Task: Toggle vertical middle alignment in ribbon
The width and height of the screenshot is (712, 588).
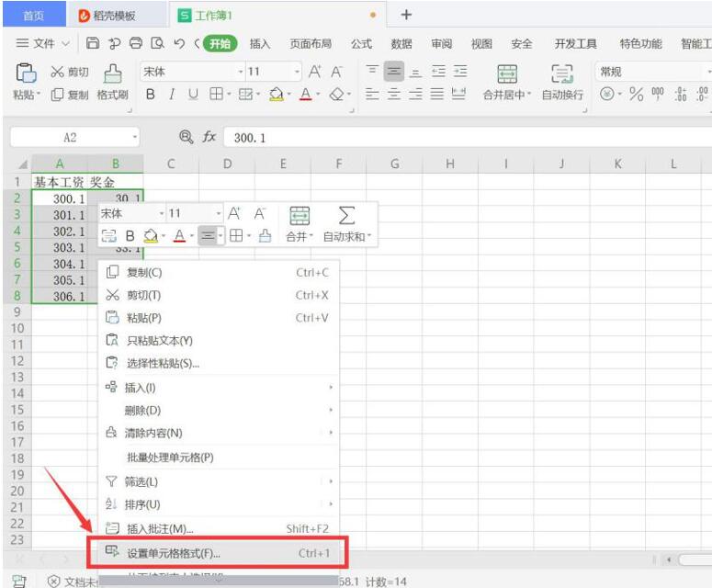Action: click(394, 72)
